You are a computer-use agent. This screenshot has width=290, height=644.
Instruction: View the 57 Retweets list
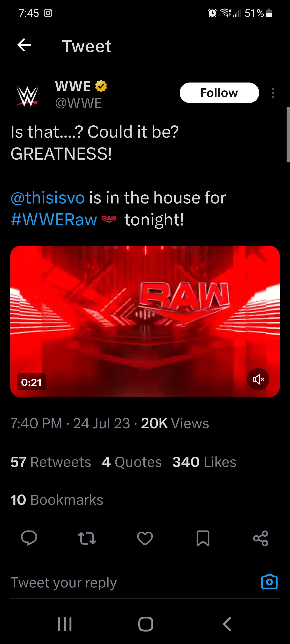[x=51, y=462]
